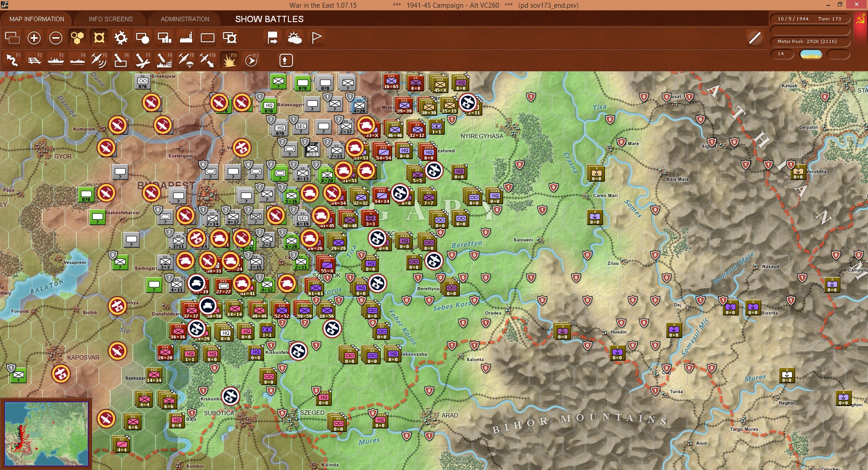Click the clear weather indicator

click(x=811, y=54)
